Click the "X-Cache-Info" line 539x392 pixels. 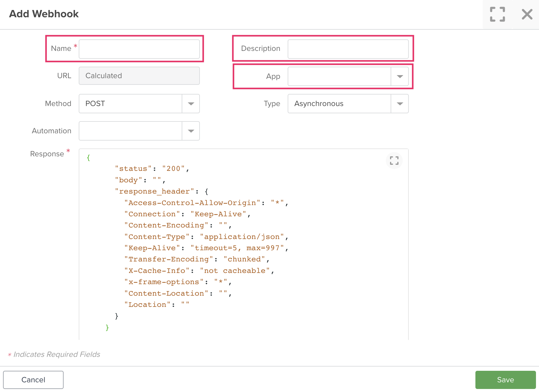199,271
